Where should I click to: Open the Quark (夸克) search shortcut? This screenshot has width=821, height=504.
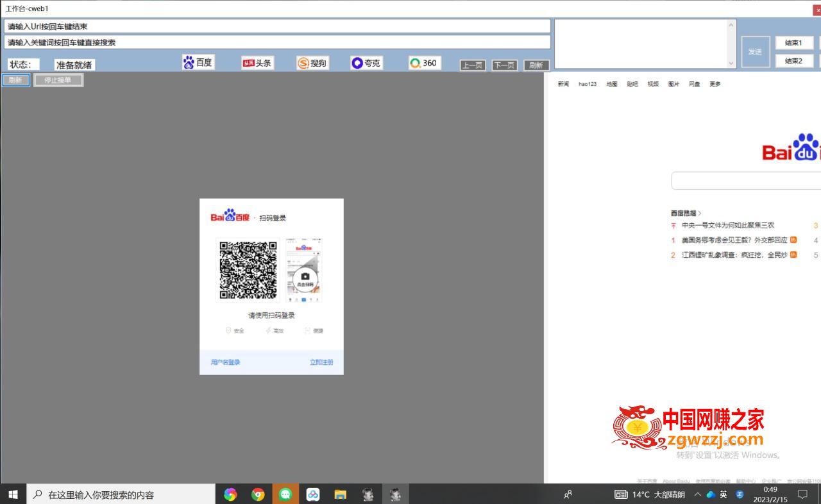pyautogui.click(x=366, y=63)
